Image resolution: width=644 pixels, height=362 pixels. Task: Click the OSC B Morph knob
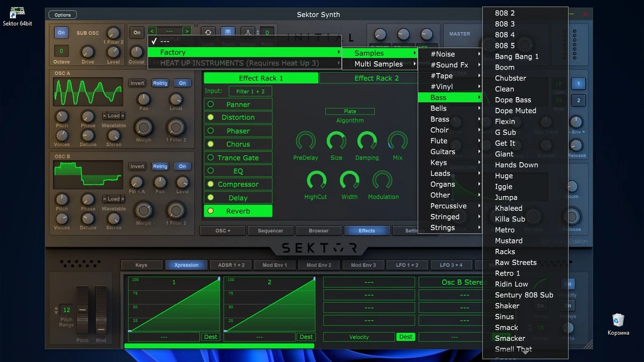click(143, 211)
